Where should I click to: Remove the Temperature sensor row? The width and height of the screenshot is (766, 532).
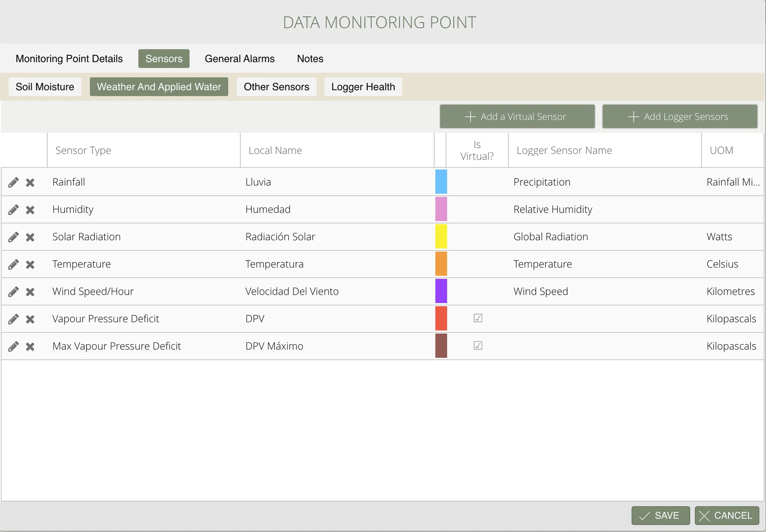click(30, 265)
